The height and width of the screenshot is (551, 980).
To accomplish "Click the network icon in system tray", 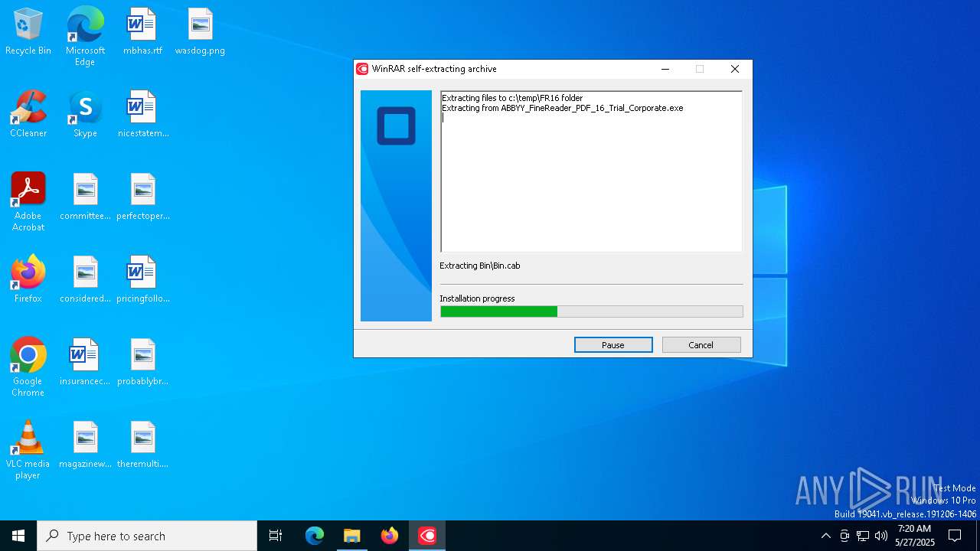I will 863,536.
